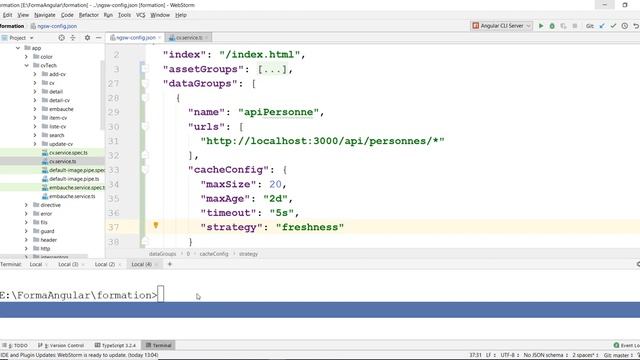Expand the guard folder
The image size is (640, 360).
[27, 231]
